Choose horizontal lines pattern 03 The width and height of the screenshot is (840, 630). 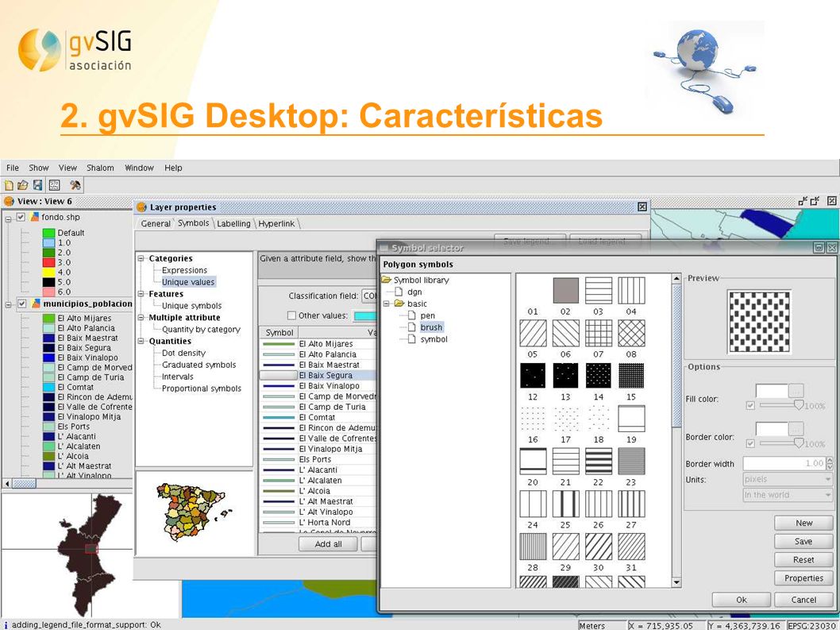(x=599, y=291)
